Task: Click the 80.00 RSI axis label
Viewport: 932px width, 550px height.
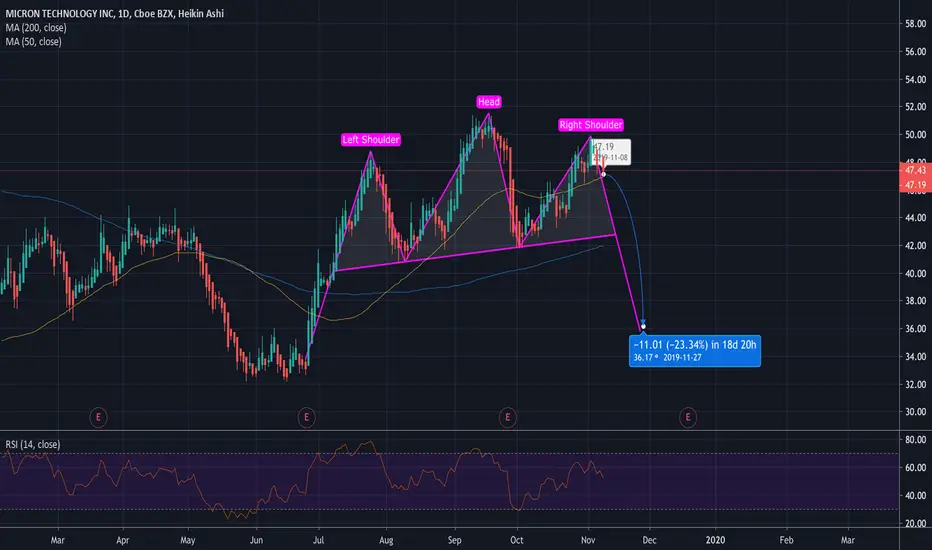Action: pos(915,439)
